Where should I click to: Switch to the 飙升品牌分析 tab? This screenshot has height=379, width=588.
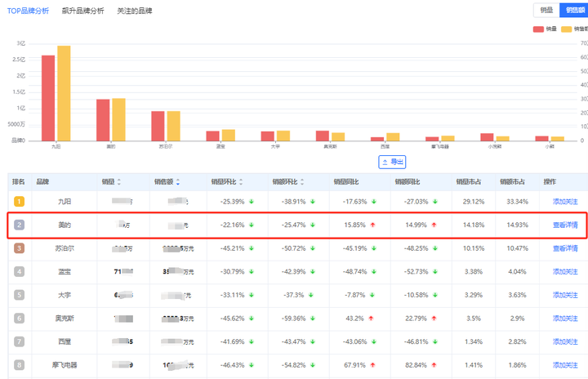[x=82, y=11]
